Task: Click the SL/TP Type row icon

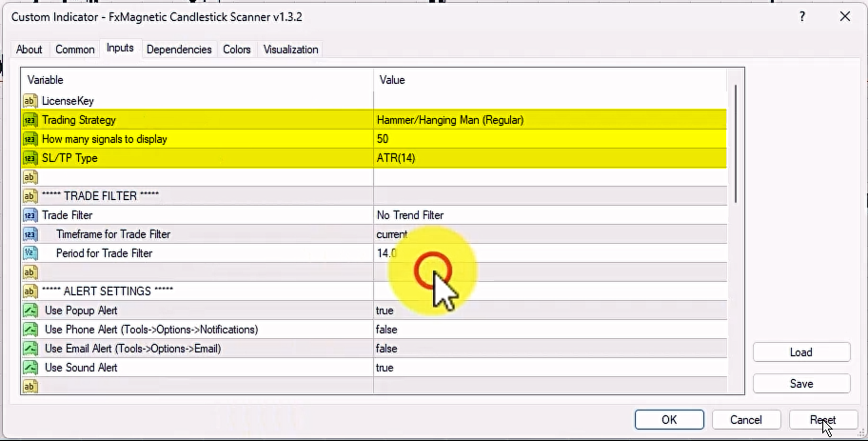Action: pyautogui.click(x=30, y=158)
